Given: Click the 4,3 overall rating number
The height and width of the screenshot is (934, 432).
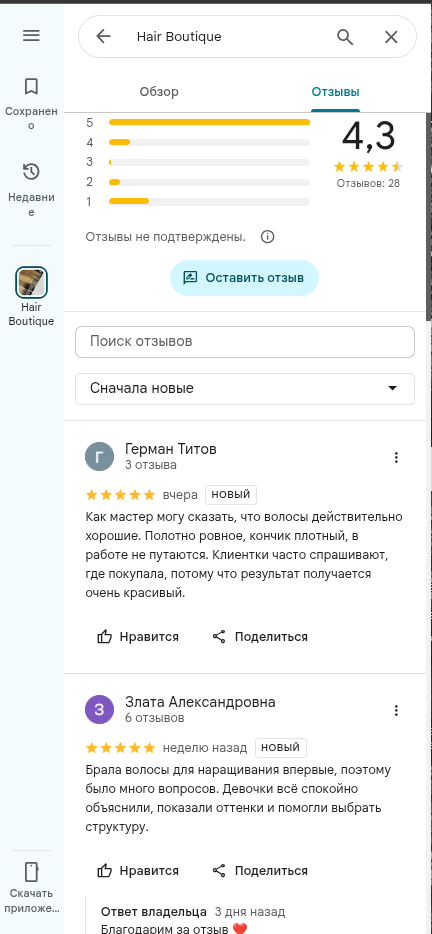Looking at the screenshot, I should [368, 136].
